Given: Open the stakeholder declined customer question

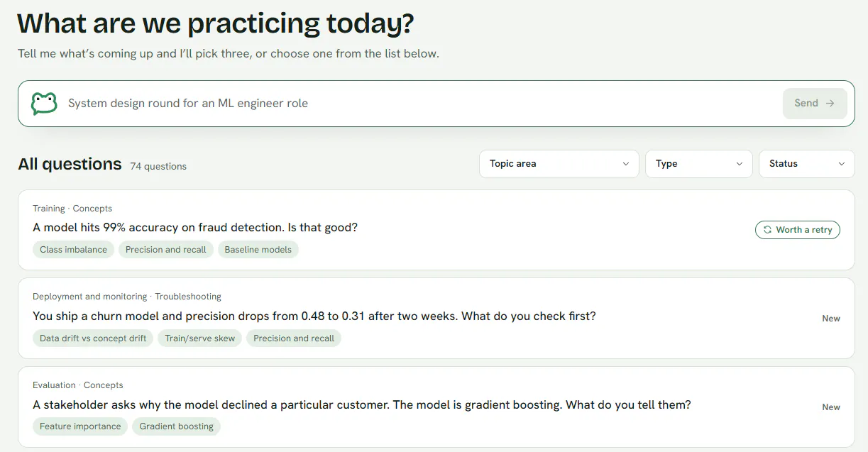Looking at the screenshot, I should click(362, 404).
